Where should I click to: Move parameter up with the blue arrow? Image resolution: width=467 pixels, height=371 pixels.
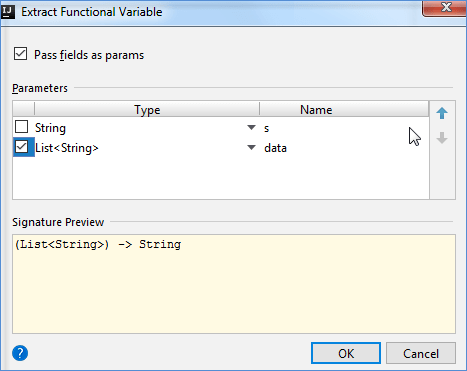[x=442, y=113]
